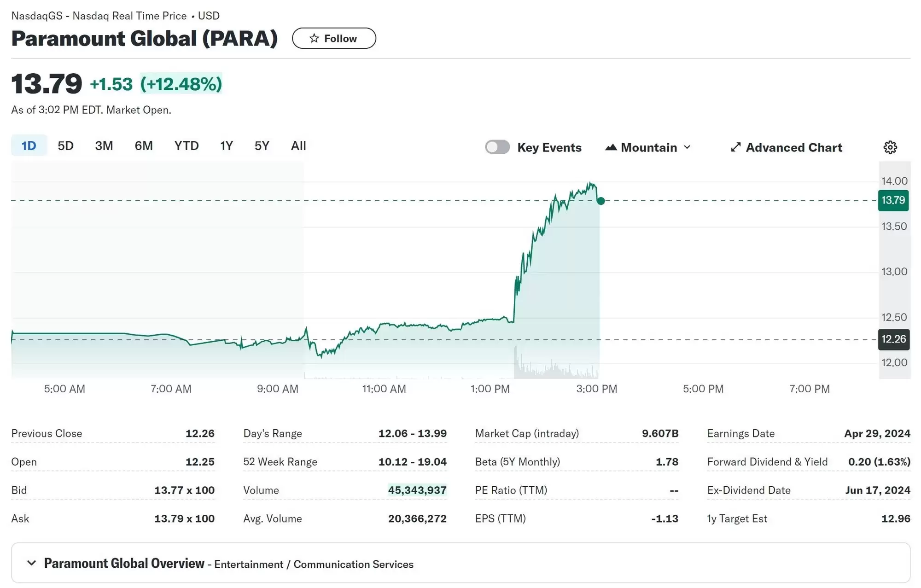Select the 3M range tab

pos(104,146)
